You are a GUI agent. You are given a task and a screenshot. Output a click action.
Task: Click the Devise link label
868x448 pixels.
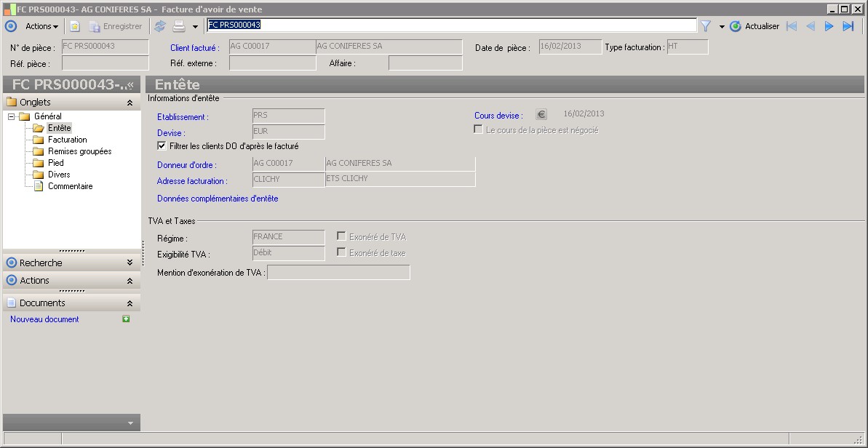pyautogui.click(x=171, y=133)
